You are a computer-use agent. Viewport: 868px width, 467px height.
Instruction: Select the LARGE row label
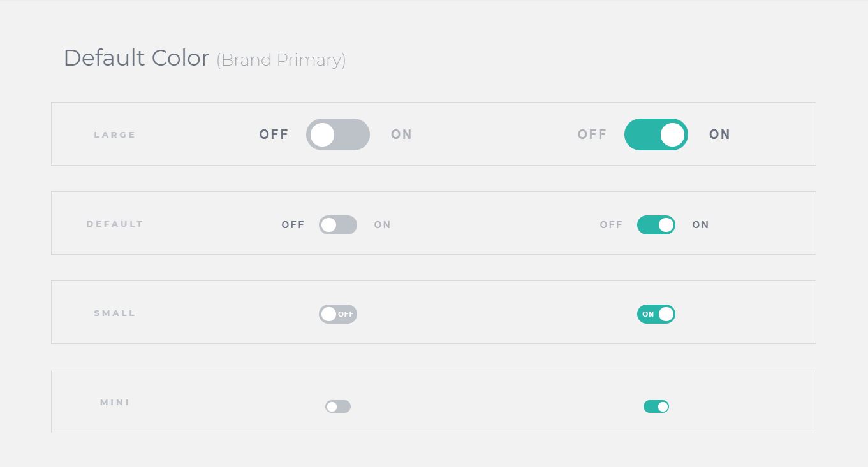click(x=114, y=134)
